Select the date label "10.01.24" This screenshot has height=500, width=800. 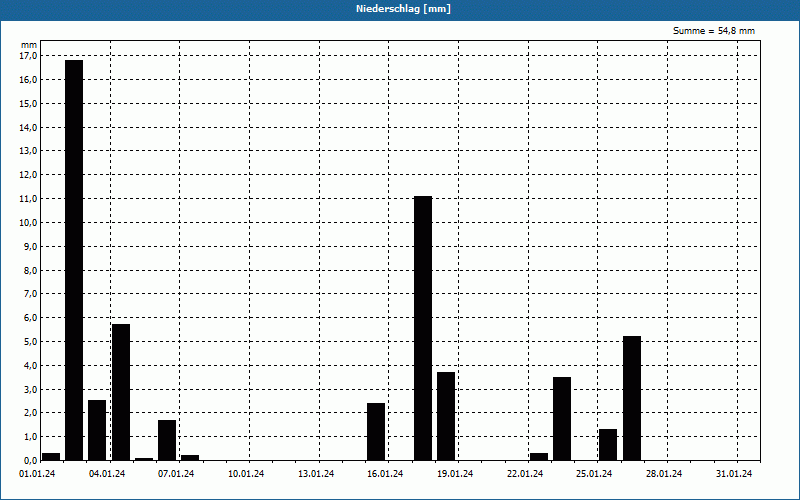pyautogui.click(x=246, y=474)
